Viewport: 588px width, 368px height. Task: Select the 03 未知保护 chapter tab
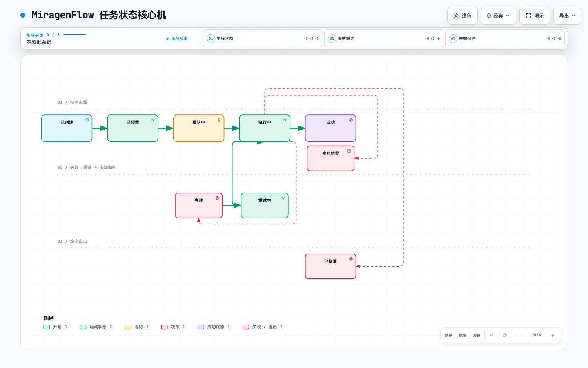click(x=505, y=38)
